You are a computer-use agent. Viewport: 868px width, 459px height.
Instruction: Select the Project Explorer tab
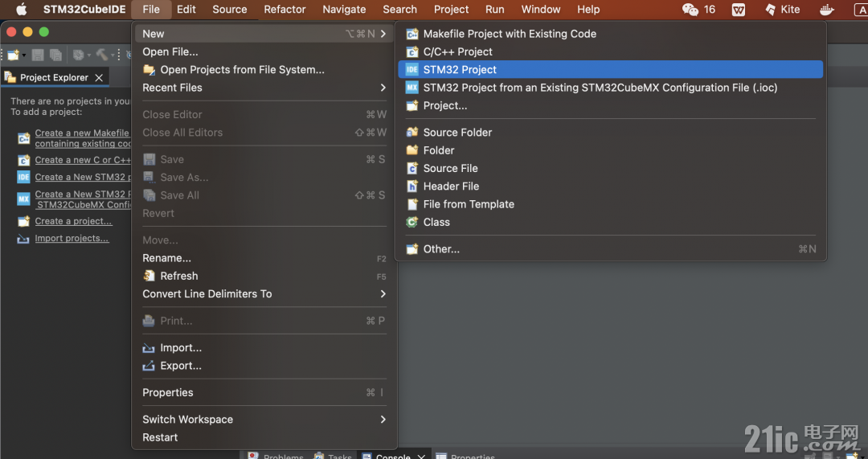[54, 77]
